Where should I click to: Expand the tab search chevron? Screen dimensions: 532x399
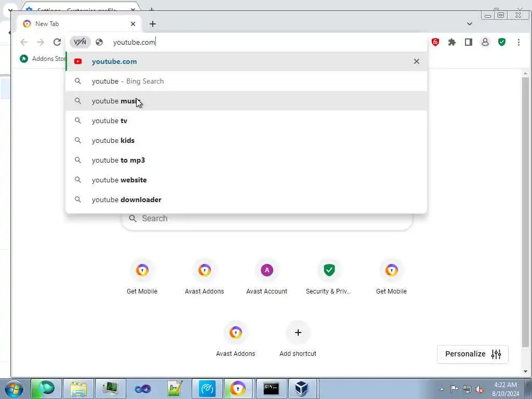click(470, 24)
